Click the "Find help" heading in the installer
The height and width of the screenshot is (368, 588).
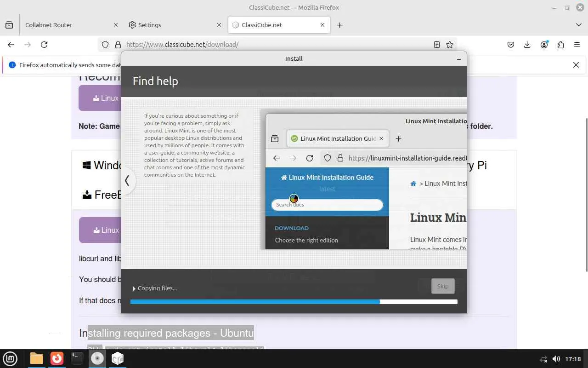coord(155,81)
